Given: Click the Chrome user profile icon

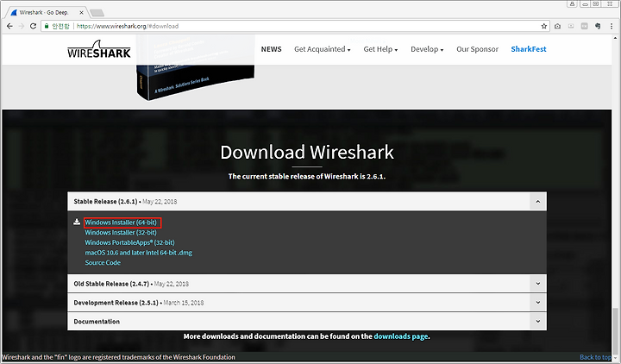Looking at the screenshot, I should 572,4.
